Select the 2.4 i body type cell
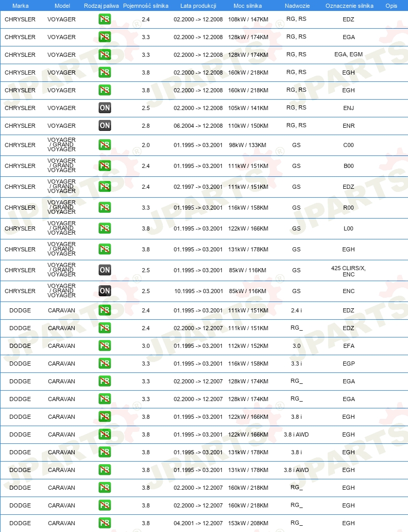408x532 pixels. pyautogui.click(x=296, y=310)
